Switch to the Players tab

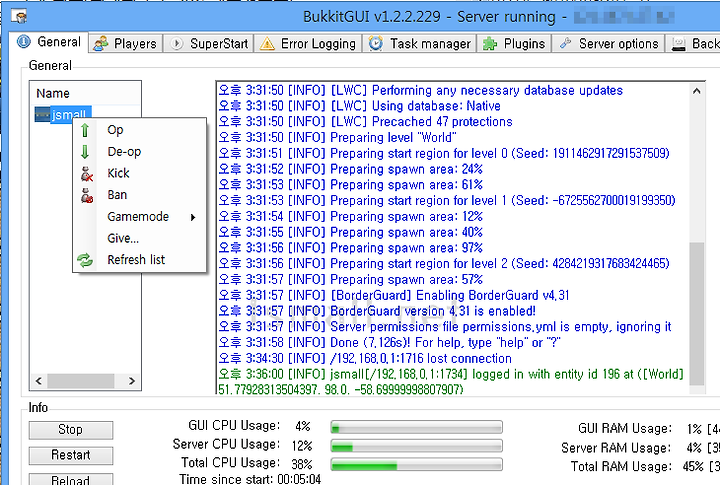point(126,44)
